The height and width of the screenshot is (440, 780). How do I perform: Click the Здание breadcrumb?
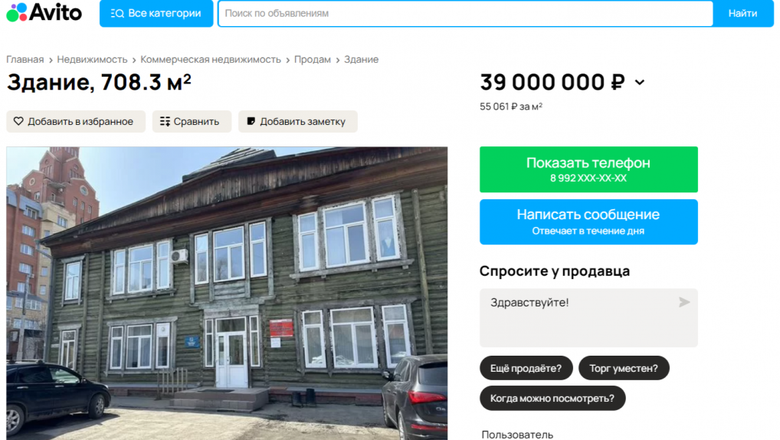coord(361,59)
